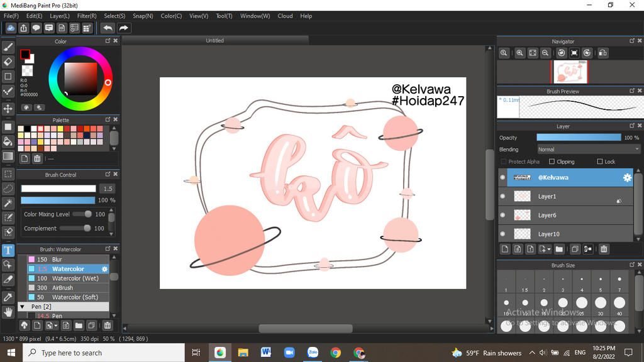Open Watercolor brush settings gear
This screenshot has height=362, width=644.
[105, 269]
